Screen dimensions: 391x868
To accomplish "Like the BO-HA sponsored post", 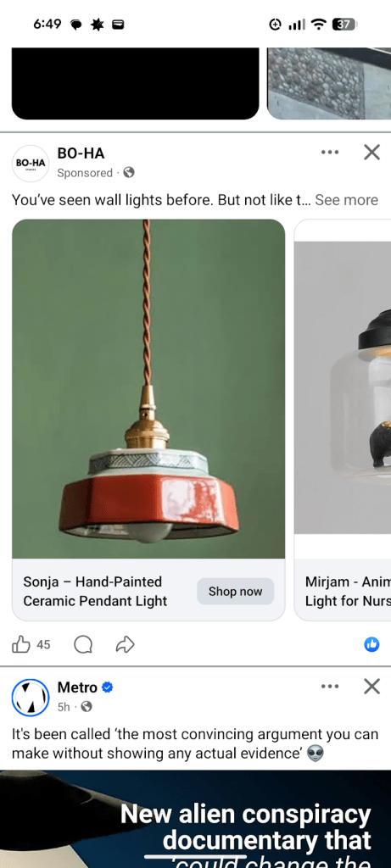I will (21, 644).
